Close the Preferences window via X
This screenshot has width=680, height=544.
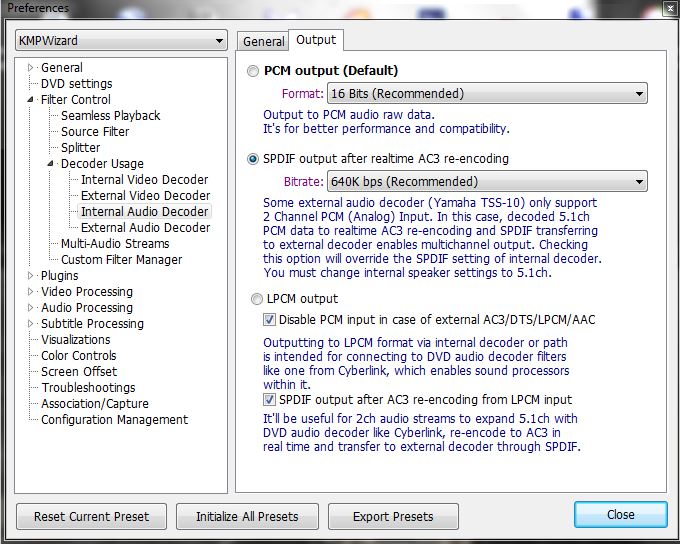(x=670, y=9)
